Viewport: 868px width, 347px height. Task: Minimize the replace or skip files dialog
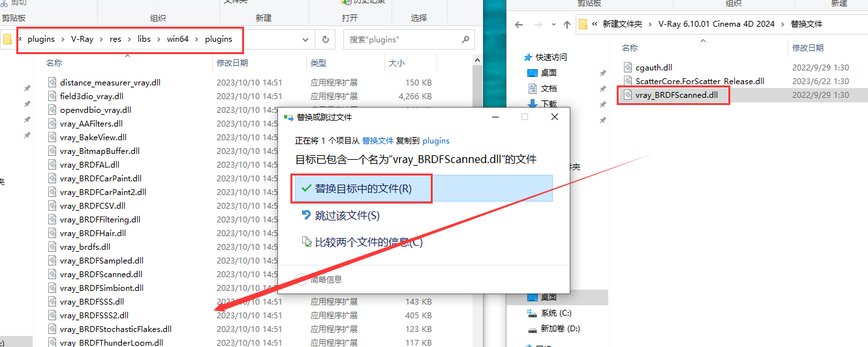[495, 117]
